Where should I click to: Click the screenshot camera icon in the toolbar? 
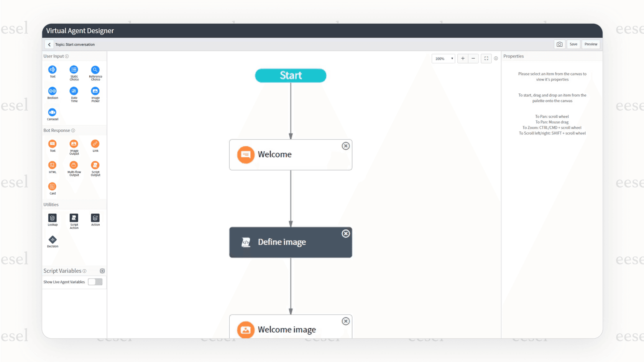click(x=559, y=44)
